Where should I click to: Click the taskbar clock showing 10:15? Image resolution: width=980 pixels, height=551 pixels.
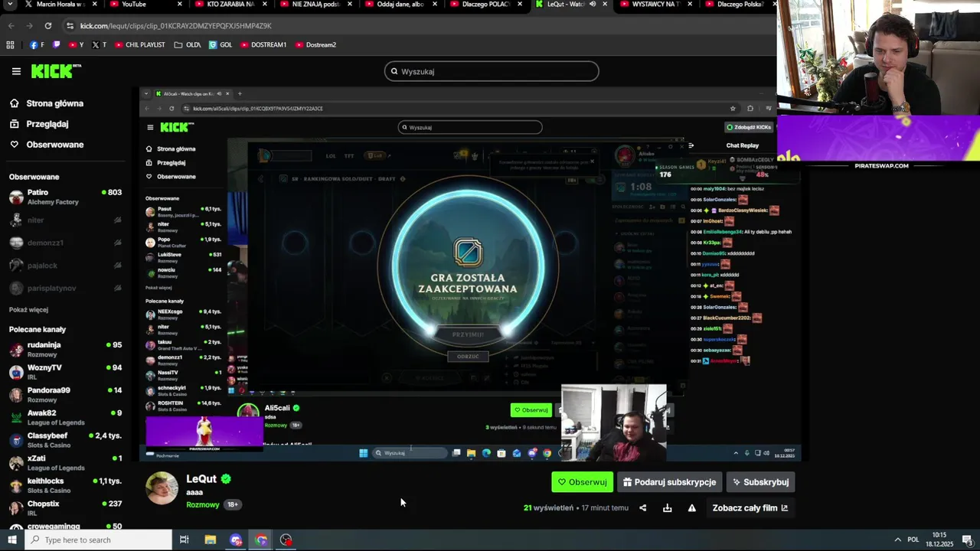pyautogui.click(x=940, y=540)
